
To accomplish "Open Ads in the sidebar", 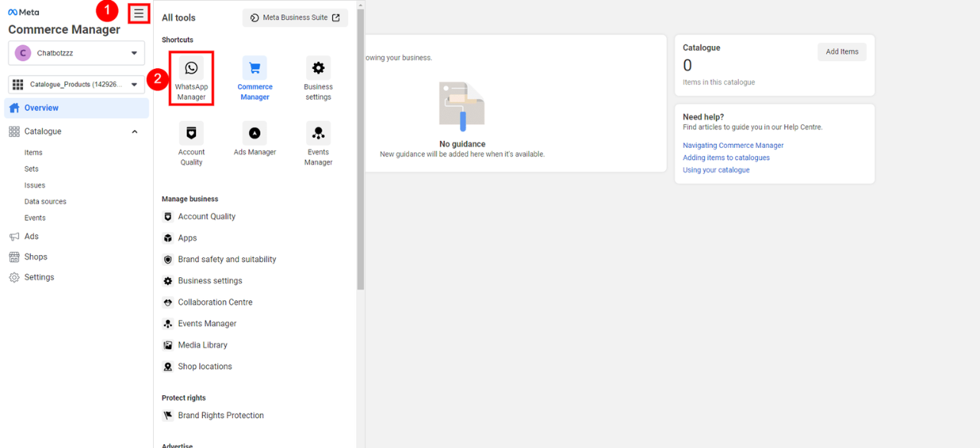I will [31, 237].
